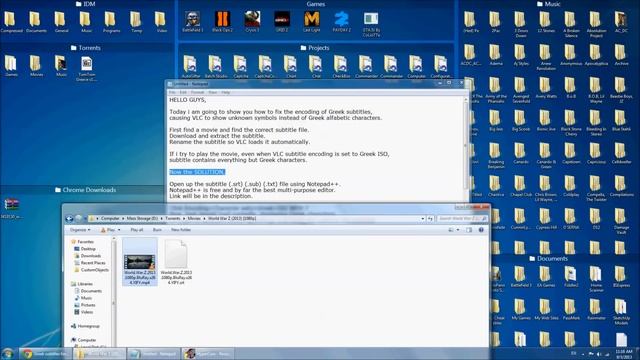Open Notepad Help menu

coord(225,92)
